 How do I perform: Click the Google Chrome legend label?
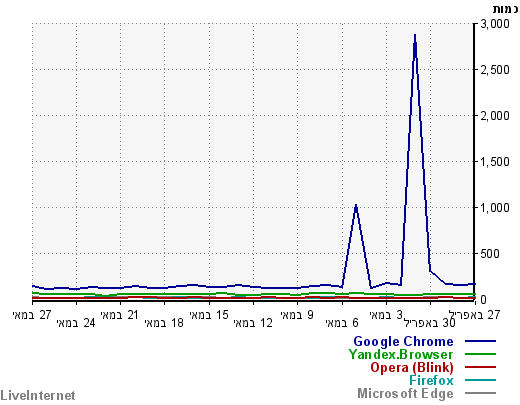(403, 342)
